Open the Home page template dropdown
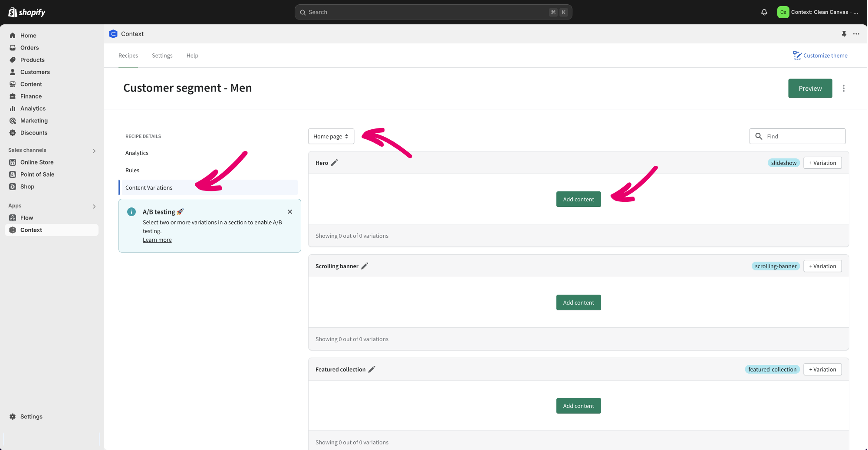 click(x=331, y=136)
